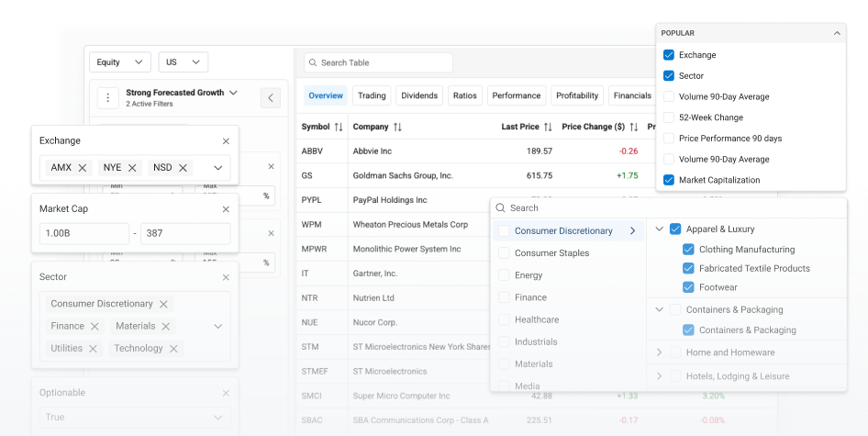Remove the Technology sector chip
This screenshot has height=436, width=868.
point(173,349)
